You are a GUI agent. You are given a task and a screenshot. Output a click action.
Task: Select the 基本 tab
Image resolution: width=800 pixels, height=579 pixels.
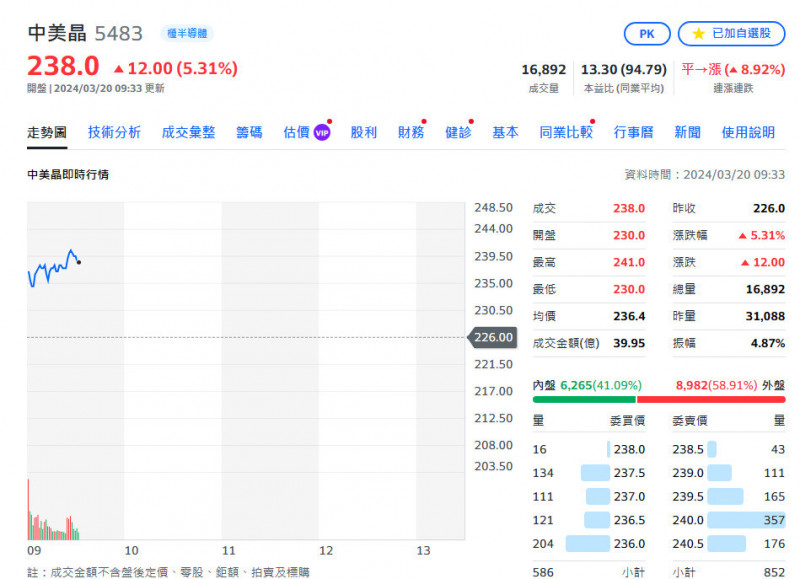(506, 133)
